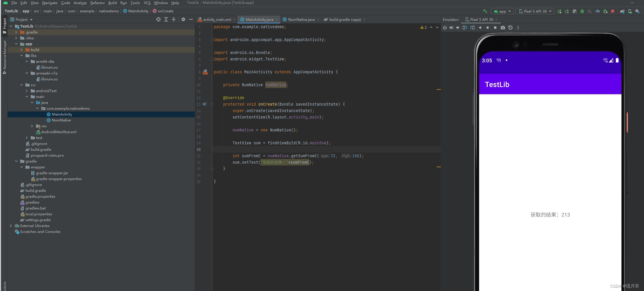Expand External Libraries node
The image size is (644, 291).
click(11, 226)
